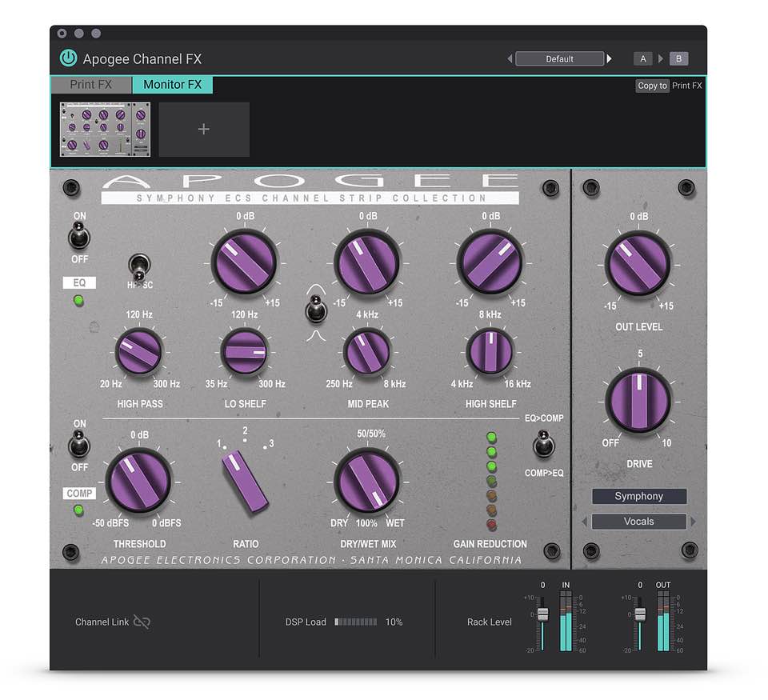Click the HIGH SHELF frequency knob
The image size is (768, 700).
[x=490, y=351]
